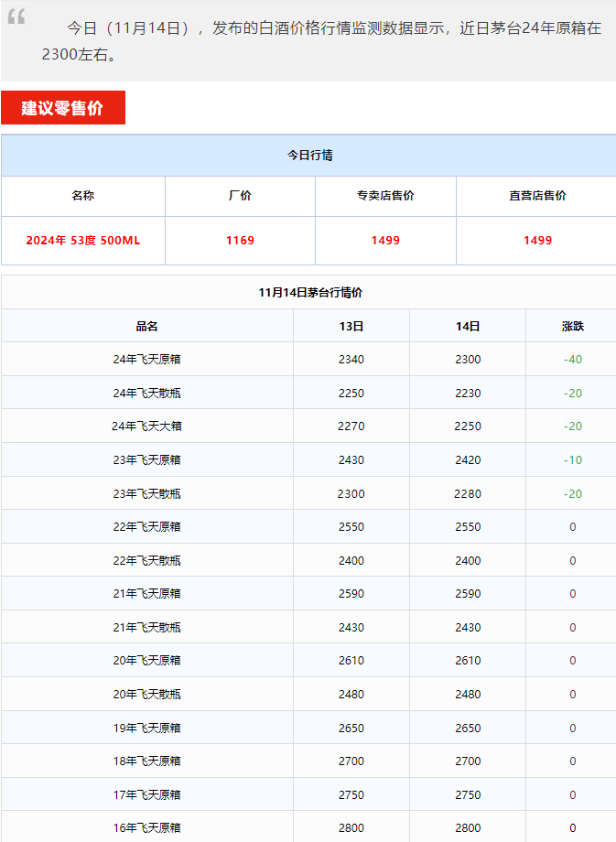The width and height of the screenshot is (616, 842).
Task: Click the factory price 1169 value
Action: 240,241
